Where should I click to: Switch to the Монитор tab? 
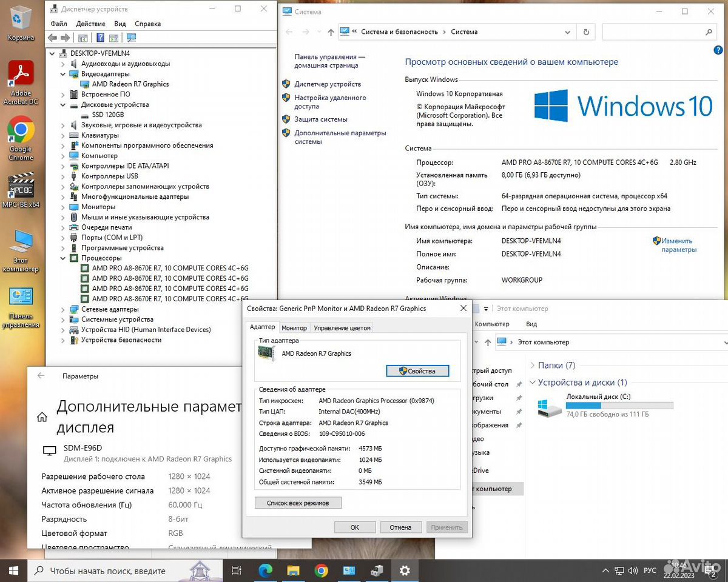click(x=294, y=328)
